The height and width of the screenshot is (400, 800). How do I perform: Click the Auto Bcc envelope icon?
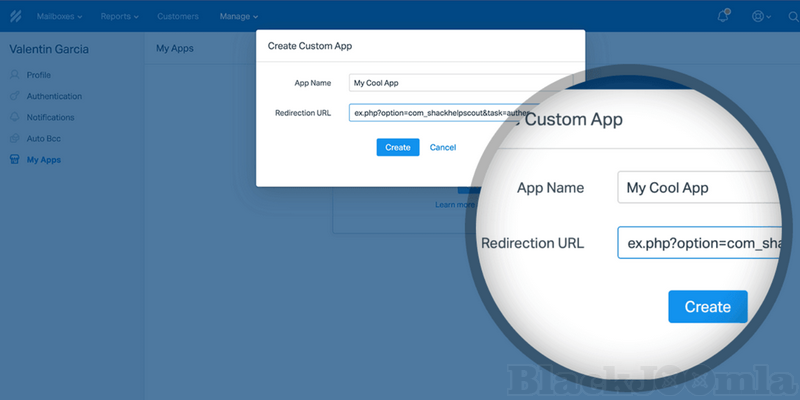(14, 138)
